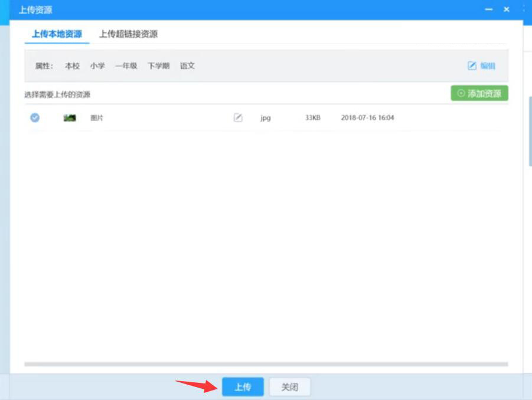Image resolution: width=532 pixels, height=400 pixels.
Task: Click the horizontal scrollbar at list bottom
Action: pos(266,365)
